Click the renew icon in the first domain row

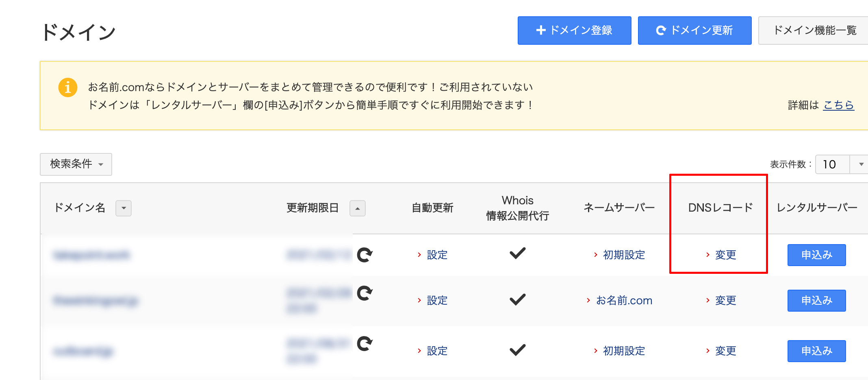tap(365, 255)
